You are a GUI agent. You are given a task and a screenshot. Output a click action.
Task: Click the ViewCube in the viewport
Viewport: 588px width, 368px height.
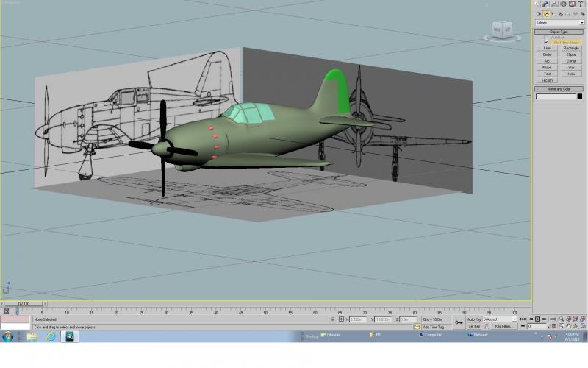502,30
